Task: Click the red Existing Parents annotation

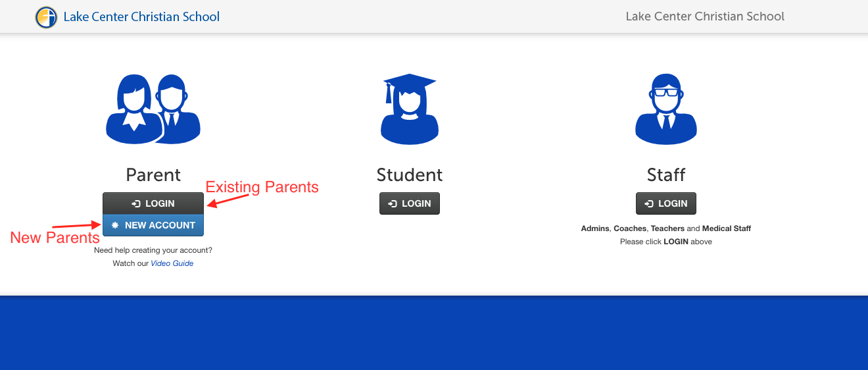Action: [262, 187]
